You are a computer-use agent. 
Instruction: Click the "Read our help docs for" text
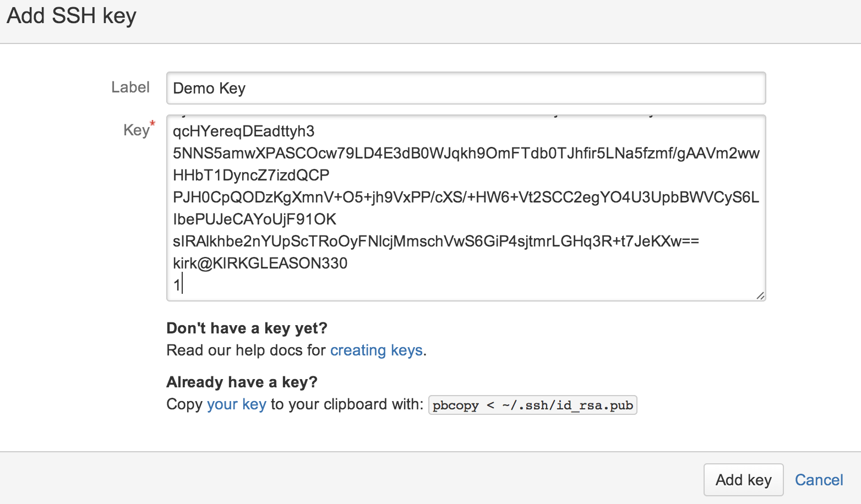[246, 350]
